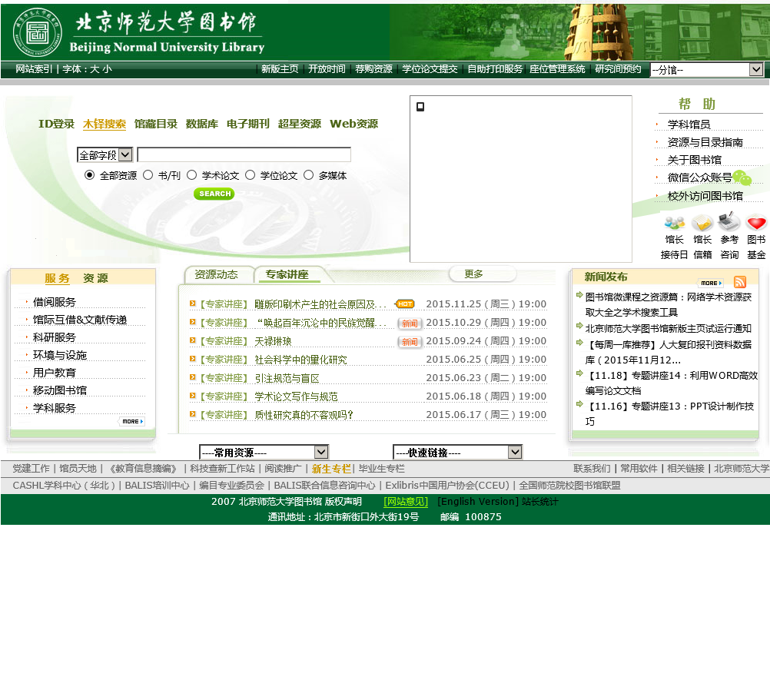
Task: Open the 电子期刊 tab
Action: tap(248, 124)
